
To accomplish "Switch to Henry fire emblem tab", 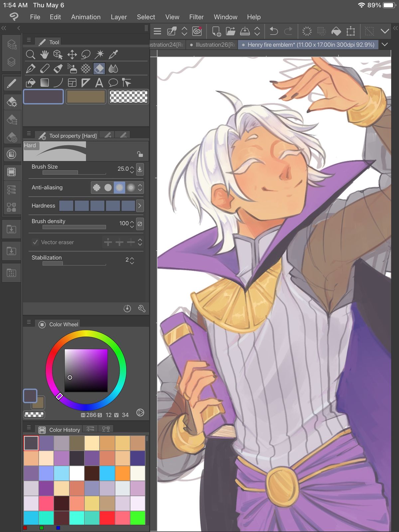I will pyautogui.click(x=308, y=45).
